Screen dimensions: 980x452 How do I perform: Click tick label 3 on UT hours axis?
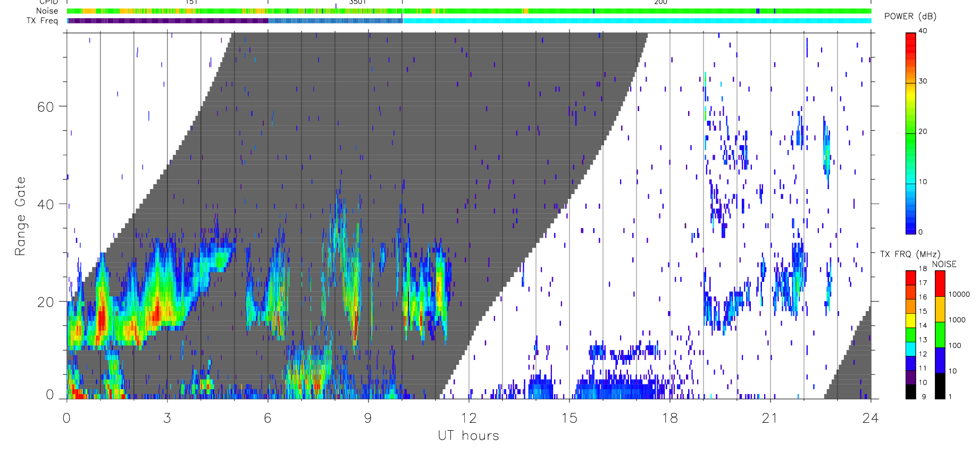coord(167,418)
